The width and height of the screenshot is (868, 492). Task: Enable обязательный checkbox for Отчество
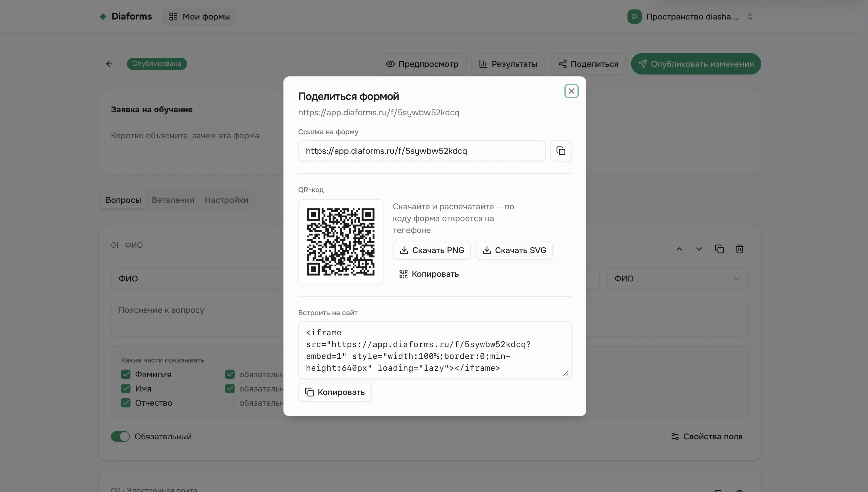click(x=230, y=403)
